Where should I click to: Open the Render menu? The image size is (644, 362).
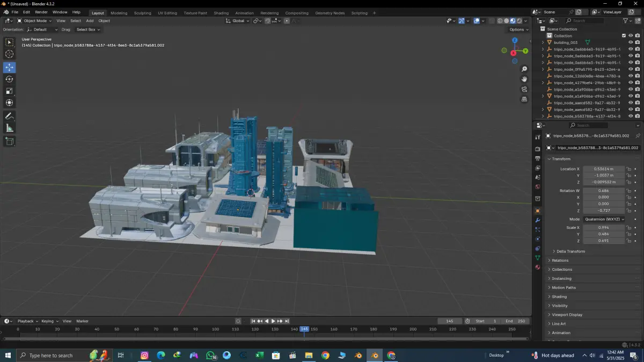41,12
